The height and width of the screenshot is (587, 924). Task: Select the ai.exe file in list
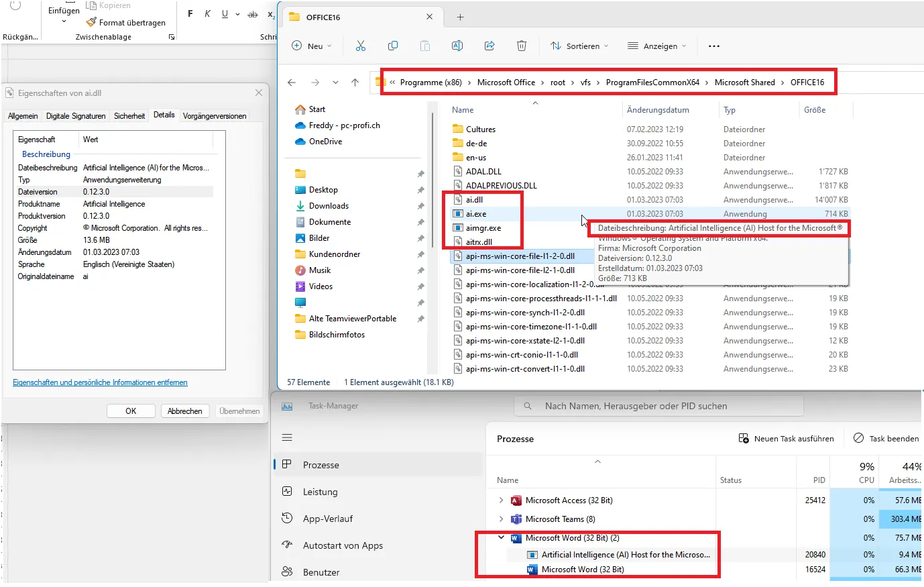(476, 214)
